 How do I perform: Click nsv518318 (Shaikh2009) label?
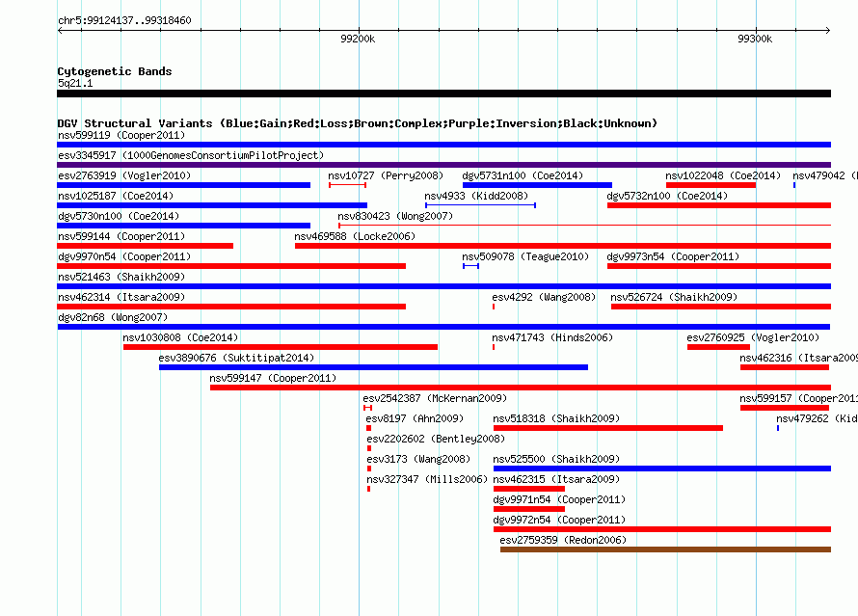pyautogui.click(x=556, y=418)
